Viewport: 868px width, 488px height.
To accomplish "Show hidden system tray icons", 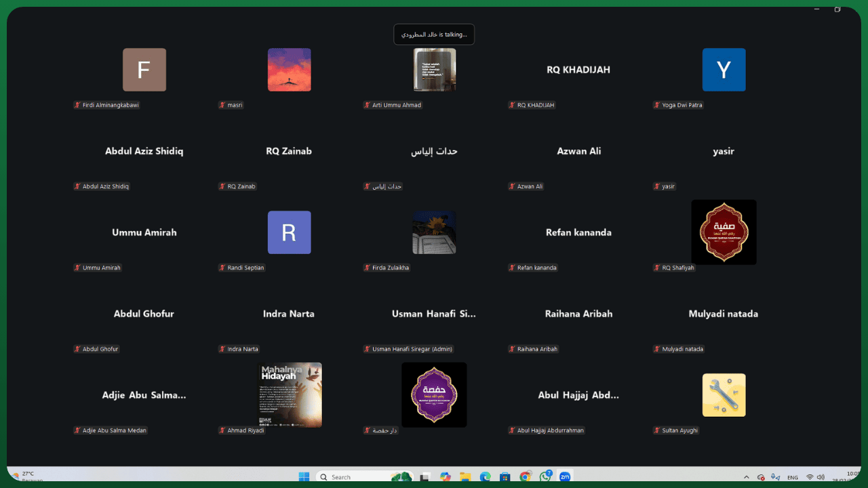I will (x=747, y=477).
